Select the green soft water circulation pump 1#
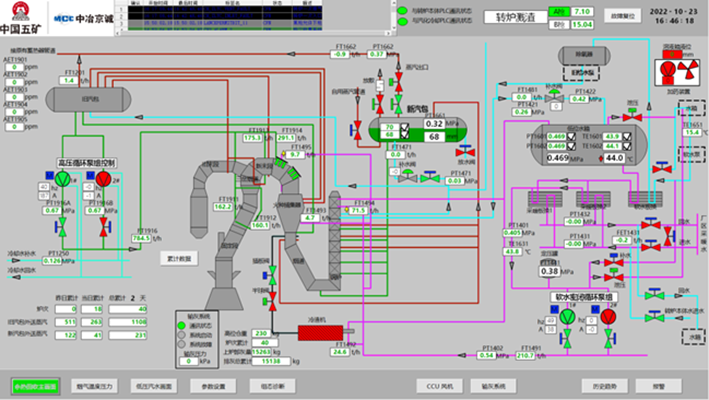Image resolution: width=709 pixels, height=400 pixels. [567, 316]
